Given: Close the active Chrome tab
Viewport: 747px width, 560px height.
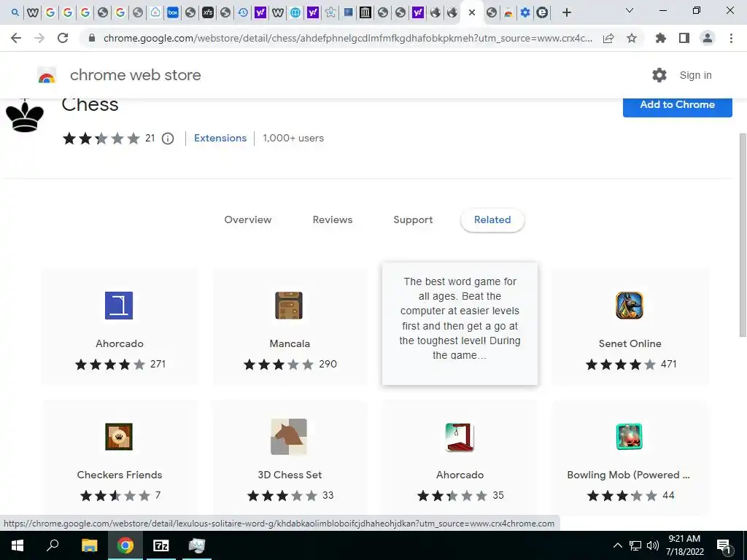Looking at the screenshot, I should [472, 12].
